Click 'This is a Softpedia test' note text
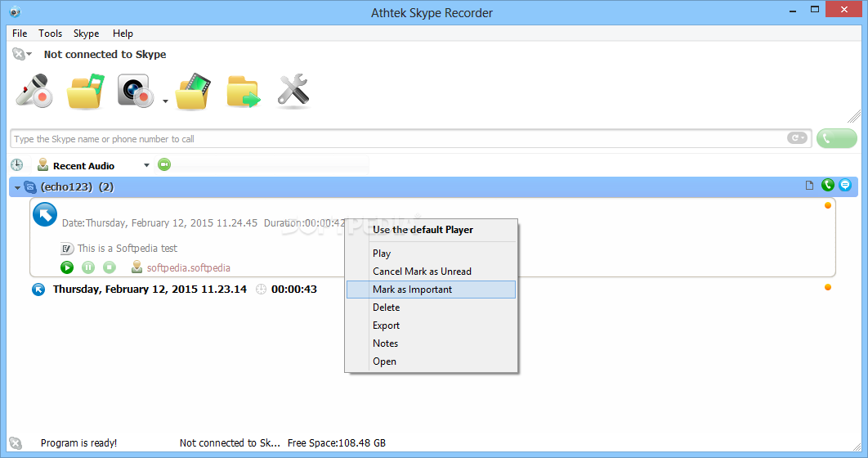The image size is (868, 458). click(x=128, y=249)
